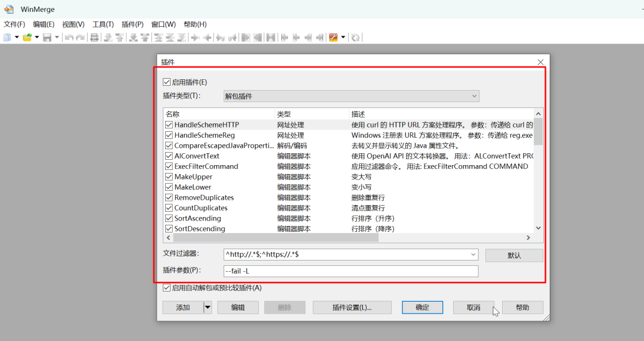Toggle the AIConvertText plugin checkbox

click(169, 156)
